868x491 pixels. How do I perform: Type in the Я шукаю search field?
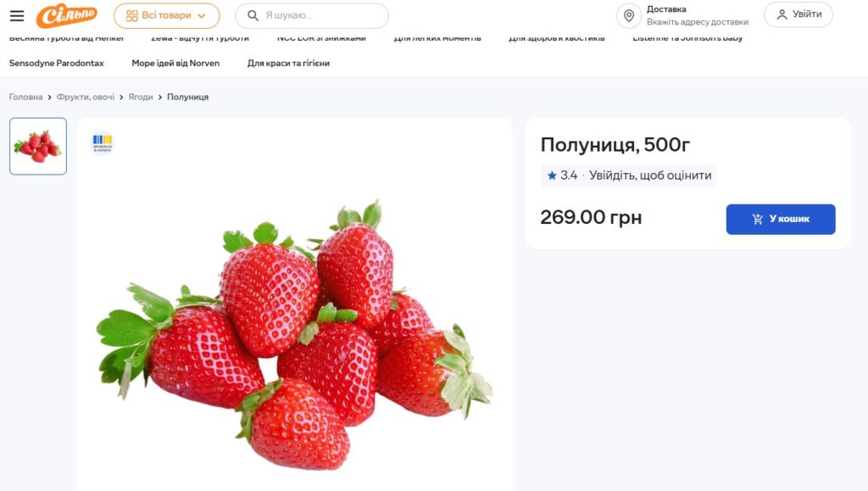(322, 15)
